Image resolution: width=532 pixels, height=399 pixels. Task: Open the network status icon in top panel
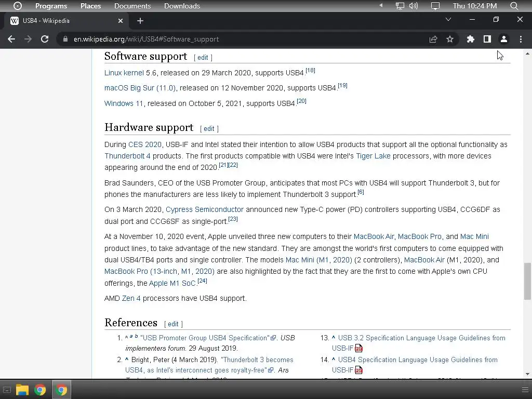pyautogui.click(x=400, y=6)
